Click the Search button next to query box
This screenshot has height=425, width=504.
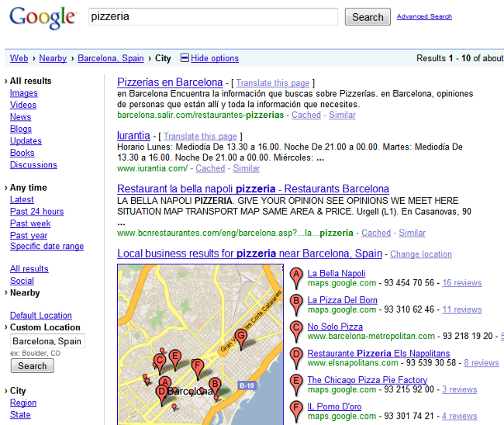[368, 17]
